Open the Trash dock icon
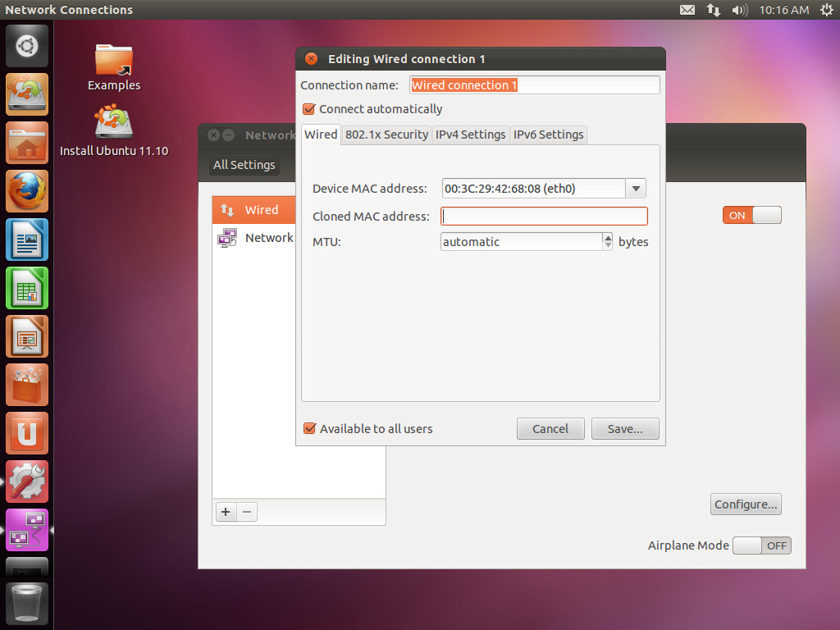The height and width of the screenshot is (630, 840). (x=27, y=604)
